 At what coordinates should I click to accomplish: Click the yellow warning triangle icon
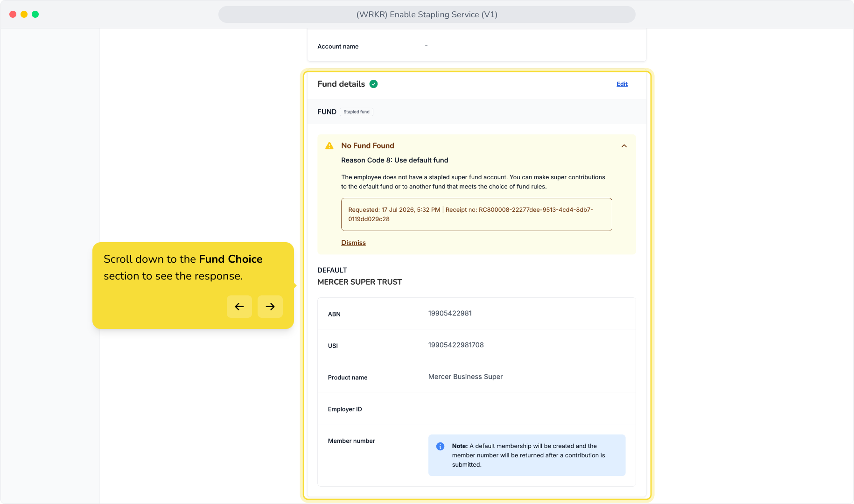(x=329, y=146)
